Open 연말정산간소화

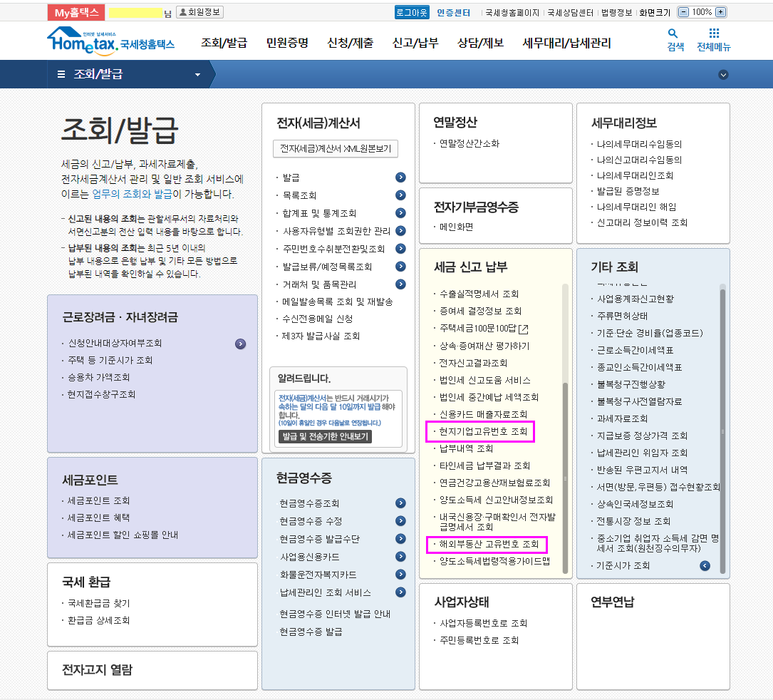click(x=469, y=143)
